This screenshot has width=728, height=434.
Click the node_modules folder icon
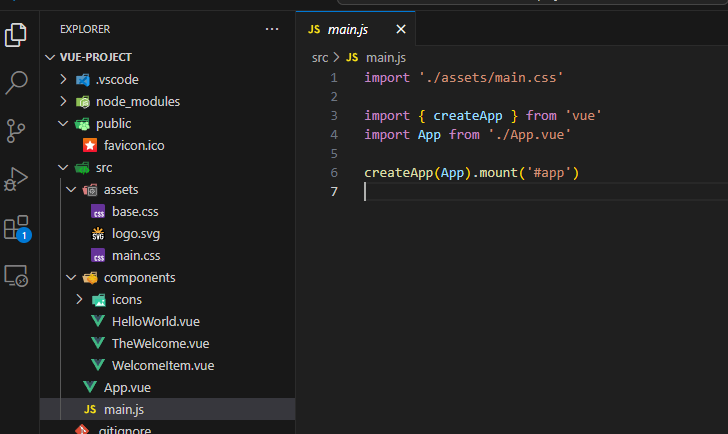(x=83, y=102)
